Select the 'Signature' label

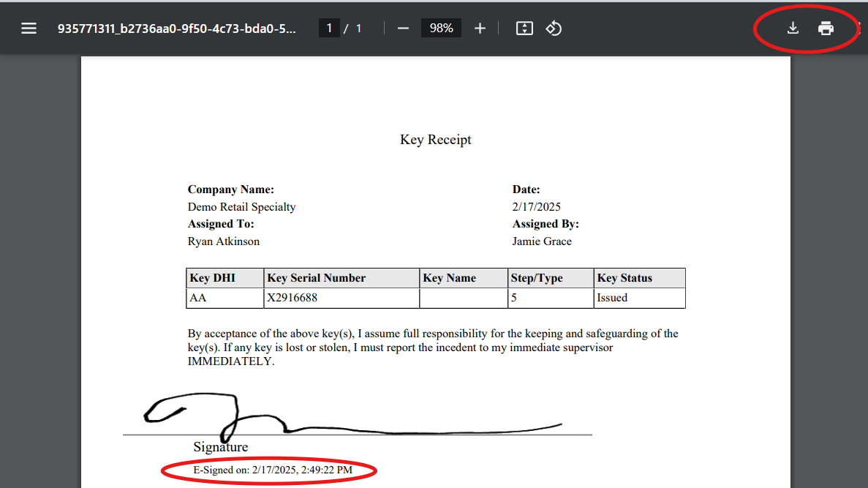tap(220, 447)
